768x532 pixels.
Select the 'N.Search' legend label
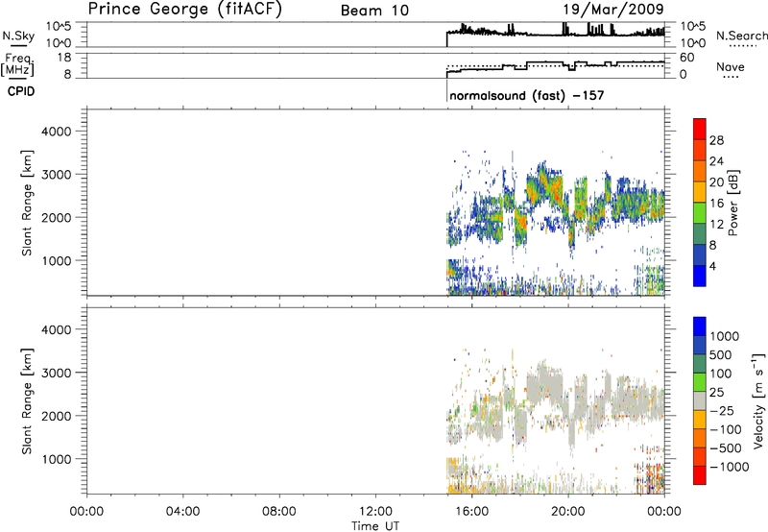741,36
